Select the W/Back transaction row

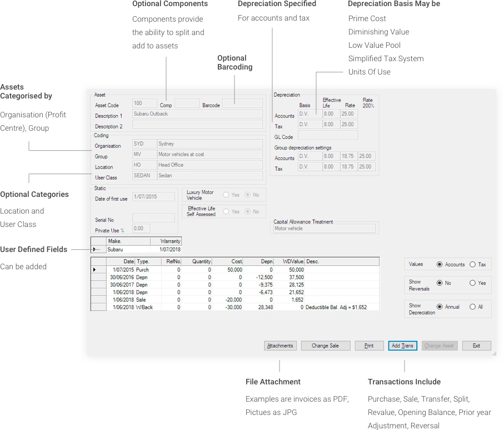[235, 308]
